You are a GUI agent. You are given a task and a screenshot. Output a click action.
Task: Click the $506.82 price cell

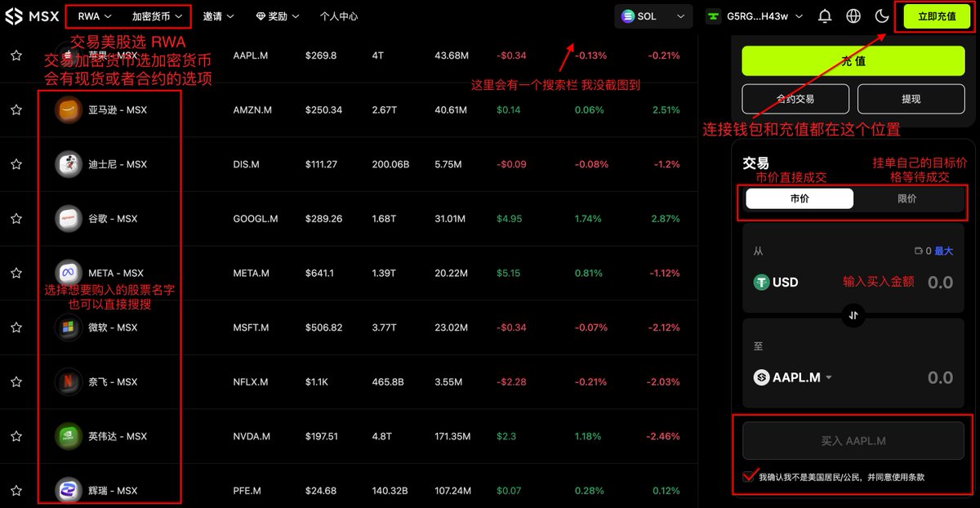324,328
